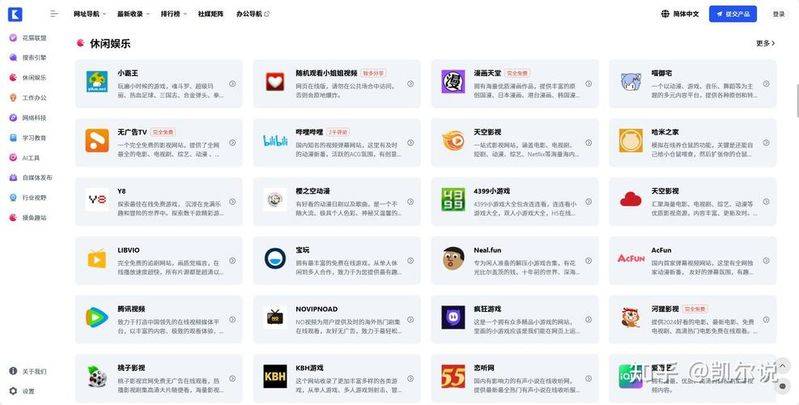Select 搜索引擎 in the sidebar

click(28, 58)
